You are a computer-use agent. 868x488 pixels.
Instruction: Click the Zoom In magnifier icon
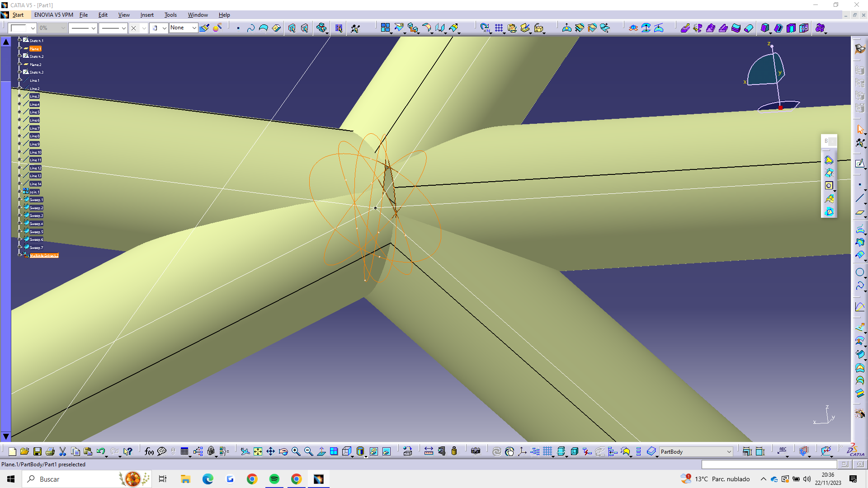pos(296,451)
